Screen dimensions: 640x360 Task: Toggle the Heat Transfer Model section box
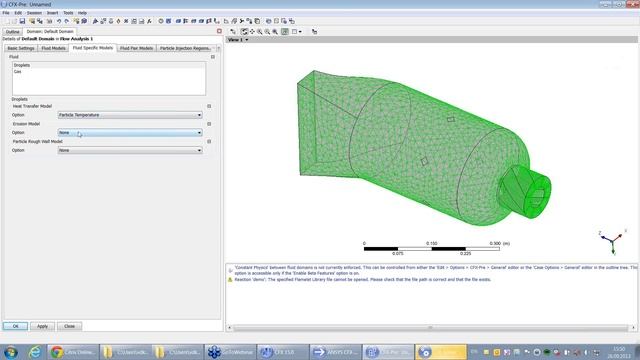click(x=209, y=106)
